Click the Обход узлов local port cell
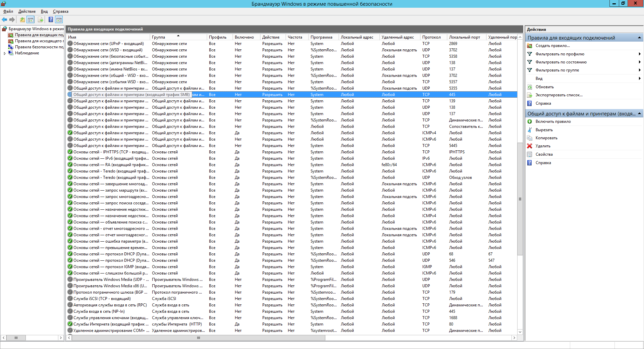This screenshot has width=644, height=349. tap(461, 178)
